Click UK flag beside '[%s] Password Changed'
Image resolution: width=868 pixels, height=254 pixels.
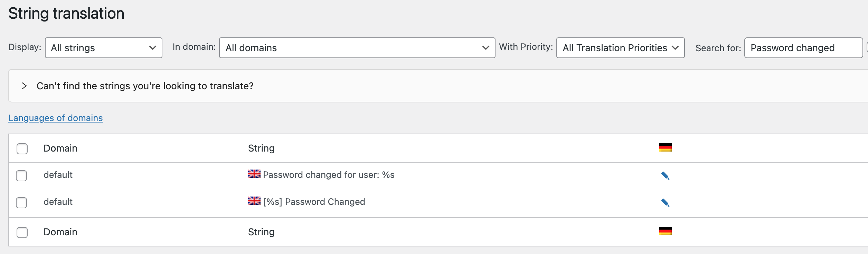(254, 201)
